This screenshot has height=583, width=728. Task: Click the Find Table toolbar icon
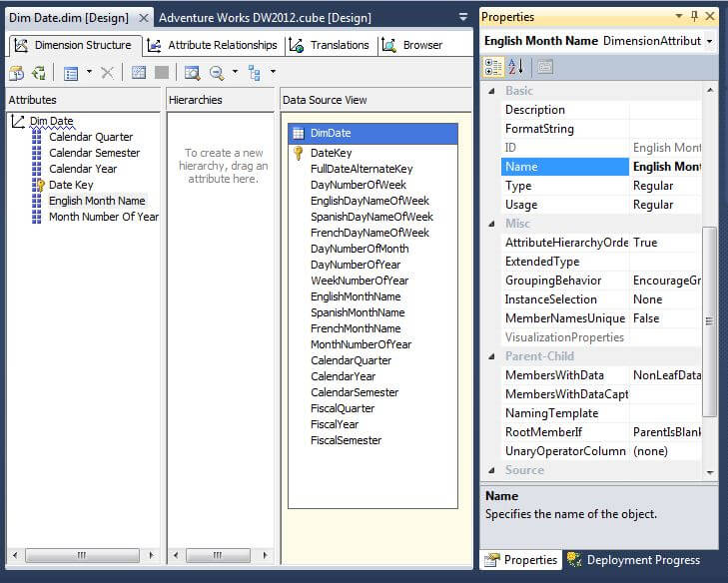click(x=192, y=73)
